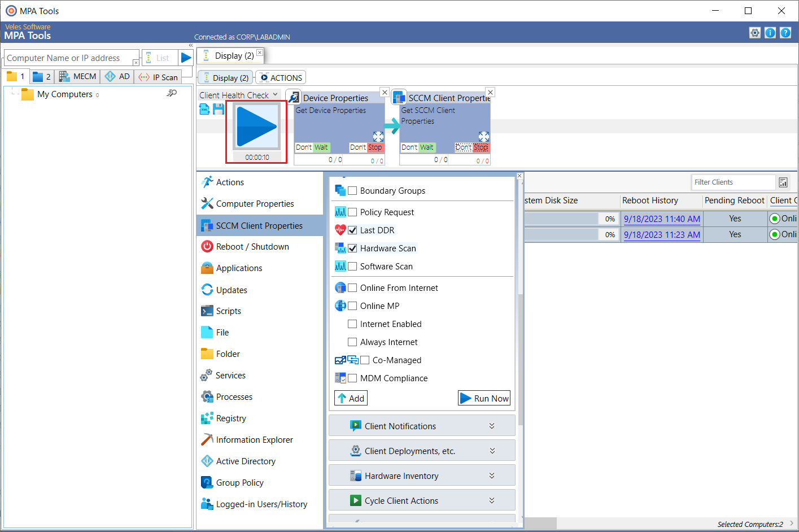This screenshot has height=532, width=799.
Task: Click the Registry icon
Action: pyautogui.click(x=207, y=418)
